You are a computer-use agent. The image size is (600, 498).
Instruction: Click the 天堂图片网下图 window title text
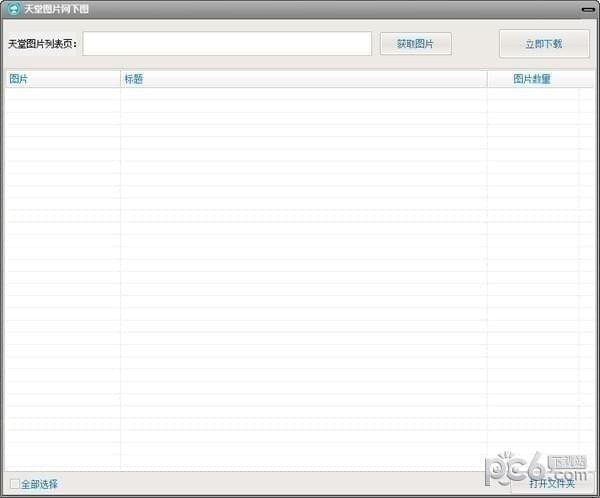point(56,9)
